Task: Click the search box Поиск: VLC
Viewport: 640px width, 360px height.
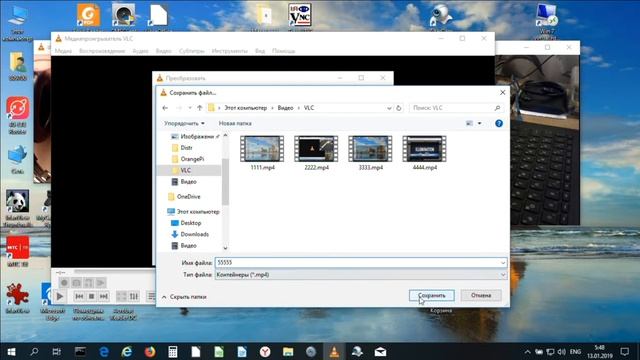Action: (x=456, y=108)
